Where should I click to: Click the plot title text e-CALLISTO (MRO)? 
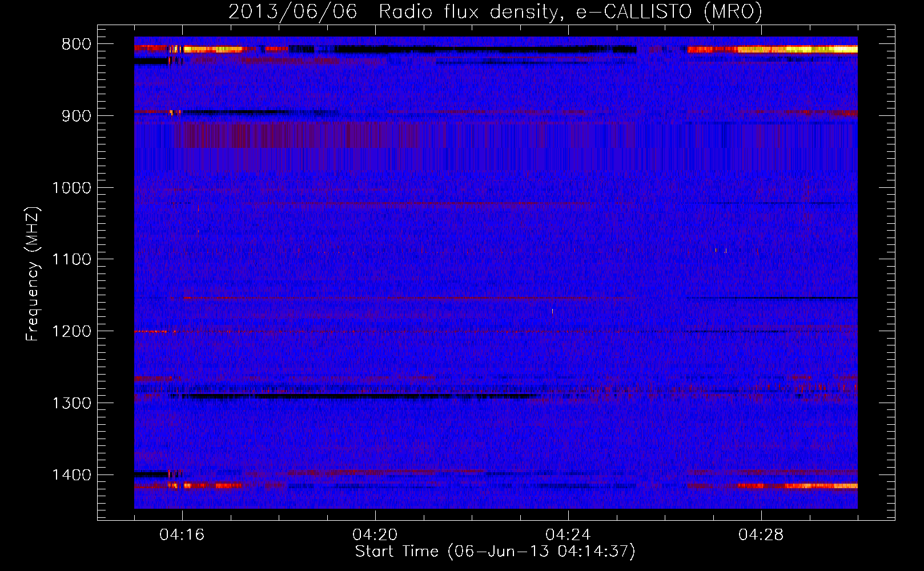tap(669, 11)
